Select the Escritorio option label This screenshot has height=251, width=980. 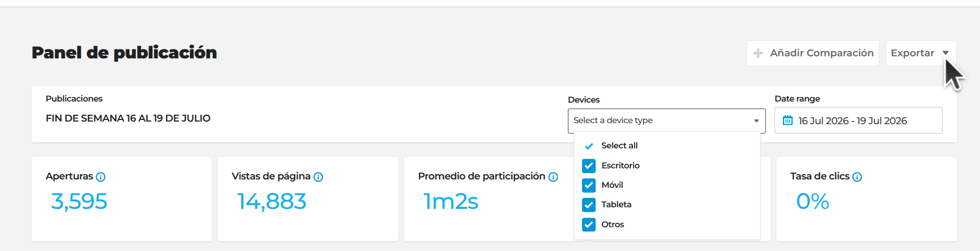click(620, 166)
